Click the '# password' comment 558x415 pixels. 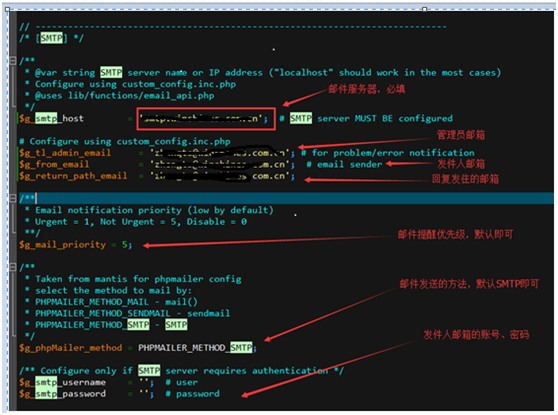193,393
